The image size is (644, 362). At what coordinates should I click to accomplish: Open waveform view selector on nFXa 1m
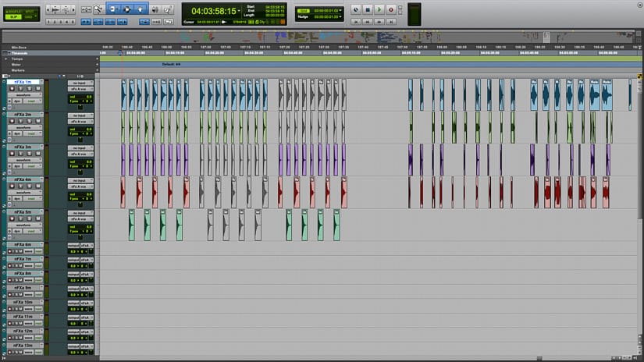tap(22, 95)
